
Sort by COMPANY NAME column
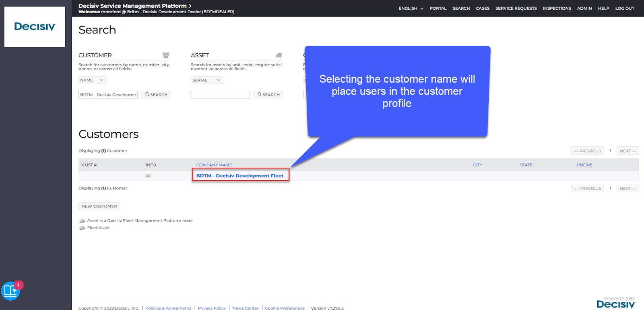[214, 165]
